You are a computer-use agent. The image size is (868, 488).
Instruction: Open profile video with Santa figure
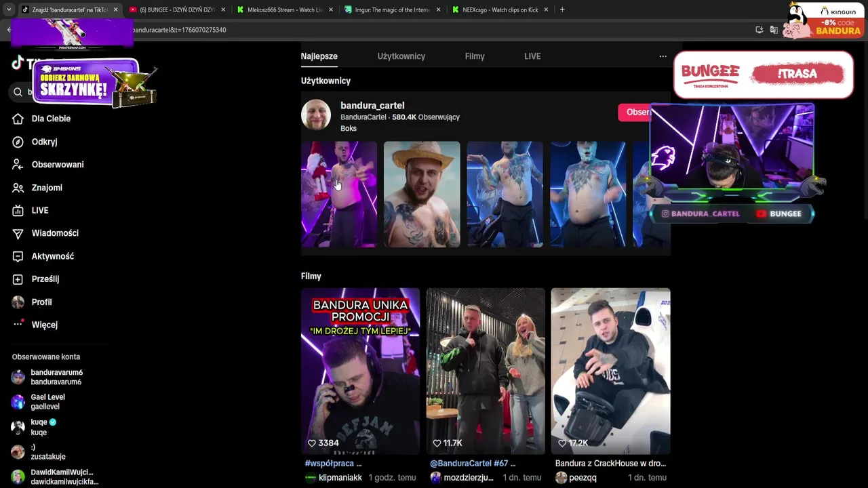(x=339, y=195)
